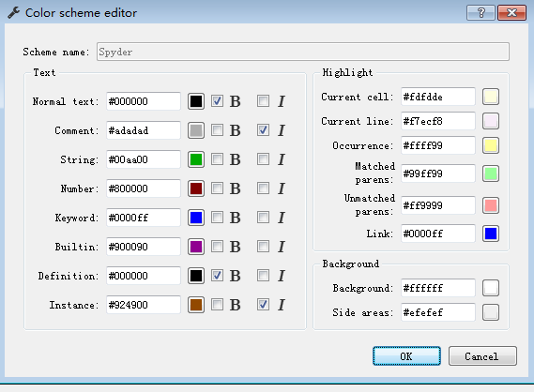This screenshot has width=534, height=392.
Task: Edit the Link hex value field
Action: 438,234
